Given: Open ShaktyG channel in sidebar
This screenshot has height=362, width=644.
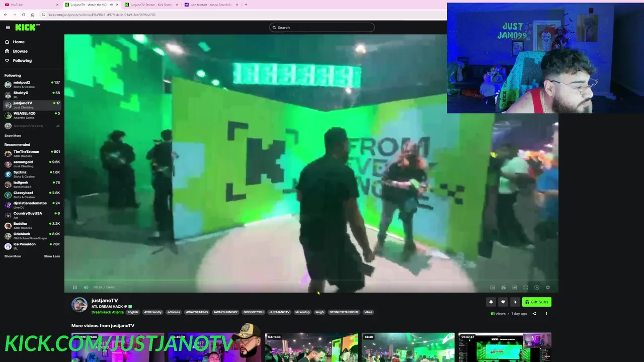Looking at the screenshot, I should (x=32, y=95).
